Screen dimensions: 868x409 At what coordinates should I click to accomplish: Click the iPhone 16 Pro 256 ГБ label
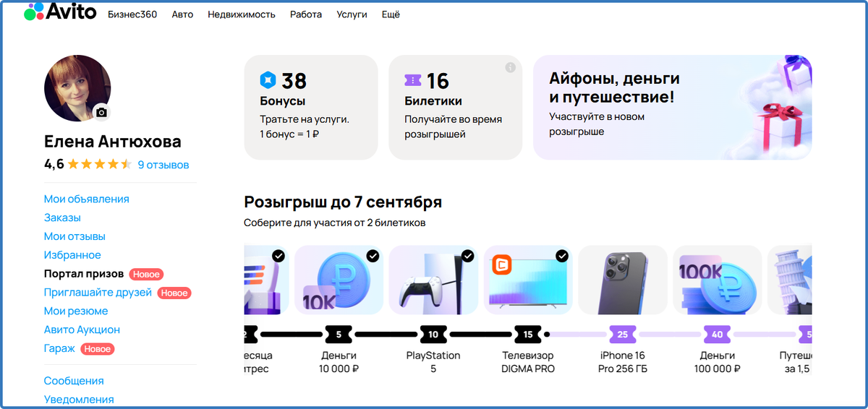coord(623,362)
